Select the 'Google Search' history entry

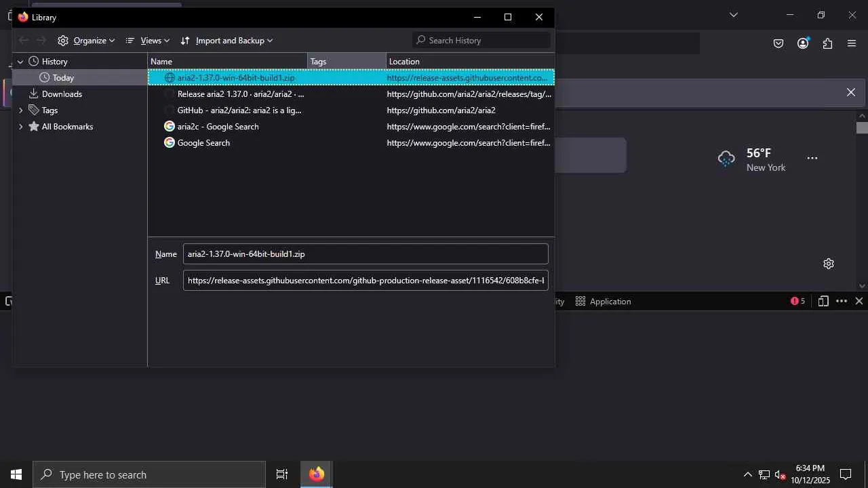351,143
